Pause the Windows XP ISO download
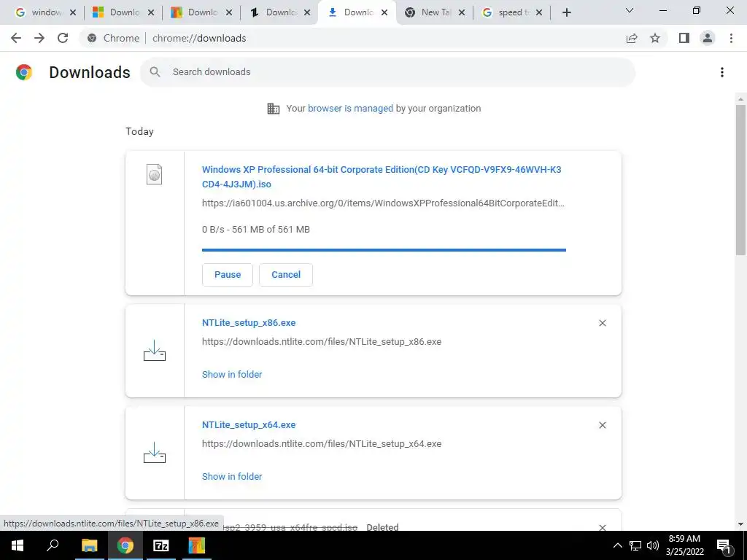This screenshot has width=747, height=560. pos(228,275)
